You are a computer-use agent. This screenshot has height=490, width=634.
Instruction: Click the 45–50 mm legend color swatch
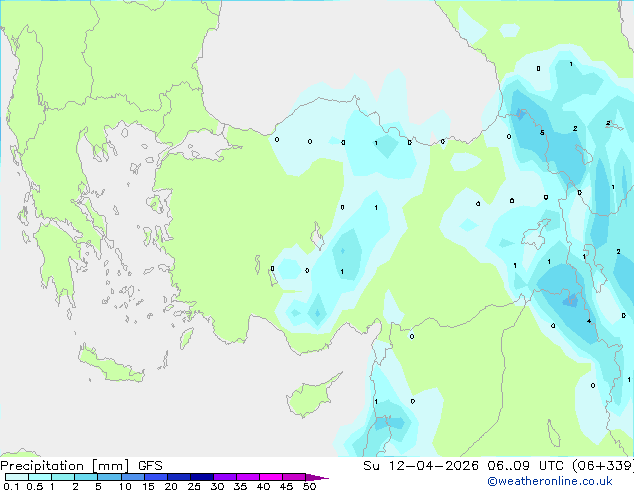pos(294,477)
